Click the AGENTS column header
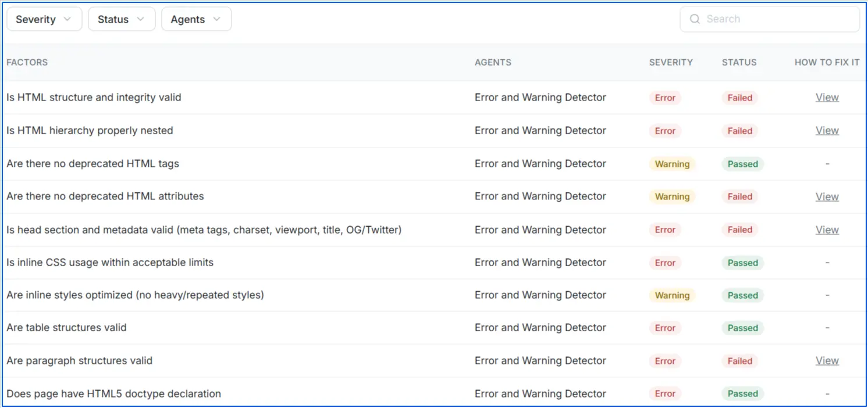Screen dimensions: 868x408 pos(493,62)
